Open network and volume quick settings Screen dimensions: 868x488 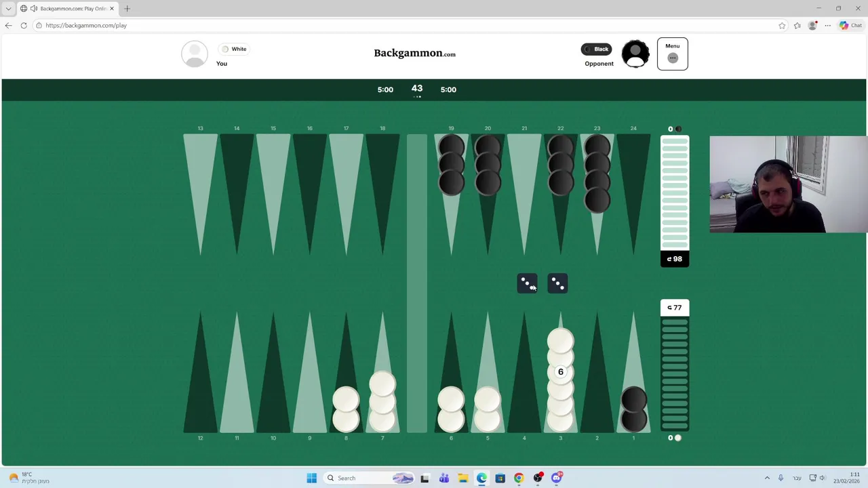pos(817,478)
